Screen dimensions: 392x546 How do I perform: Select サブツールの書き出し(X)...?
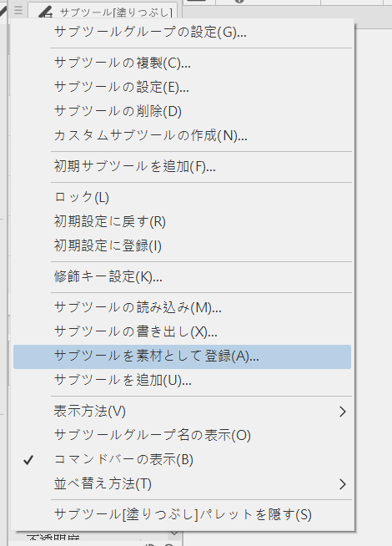tap(183, 331)
